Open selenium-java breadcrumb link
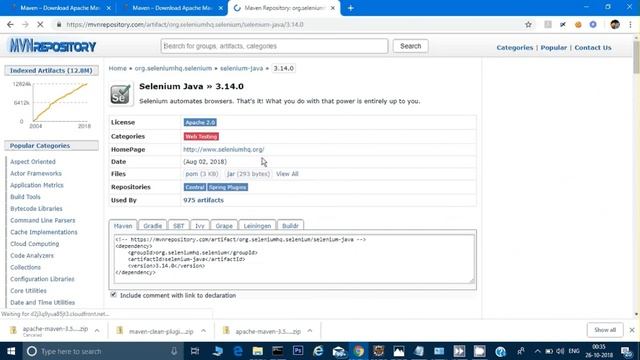 click(x=242, y=68)
